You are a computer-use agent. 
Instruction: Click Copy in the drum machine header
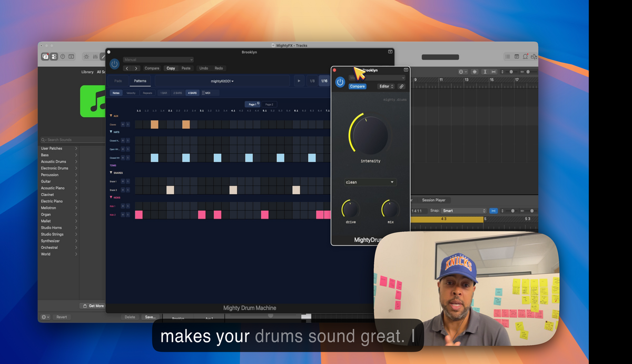tap(171, 68)
